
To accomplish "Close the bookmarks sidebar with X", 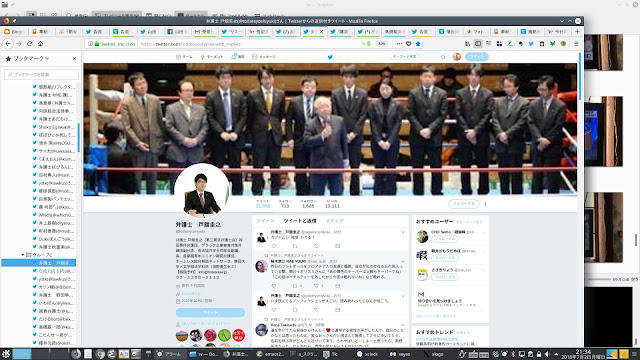I will pyautogui.click(x=74, y=59).
